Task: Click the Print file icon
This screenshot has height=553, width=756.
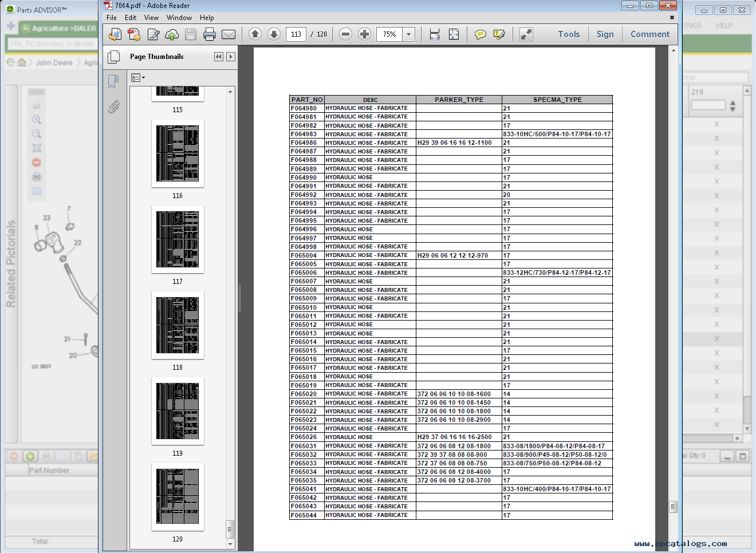Action: [210, 34]
